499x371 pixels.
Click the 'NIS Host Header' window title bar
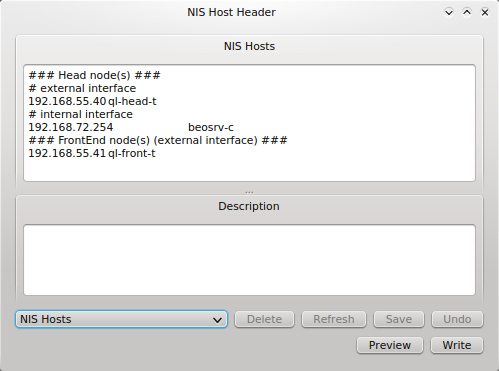[x=231, y=12]
